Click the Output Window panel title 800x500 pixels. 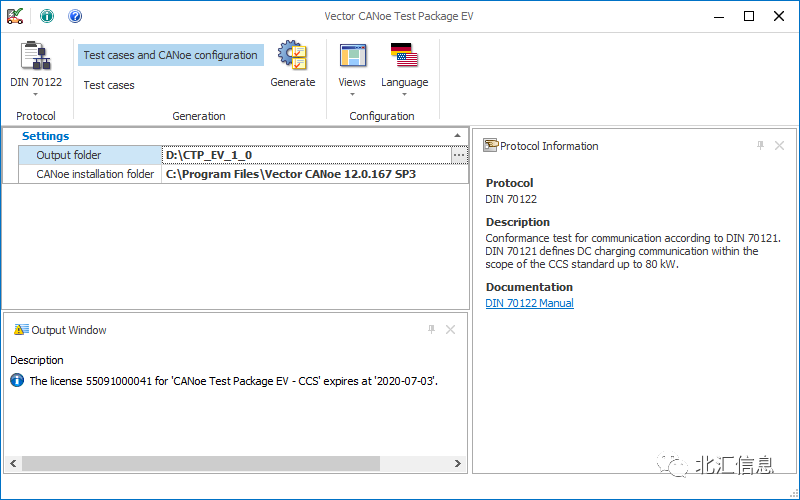[69, 330]
